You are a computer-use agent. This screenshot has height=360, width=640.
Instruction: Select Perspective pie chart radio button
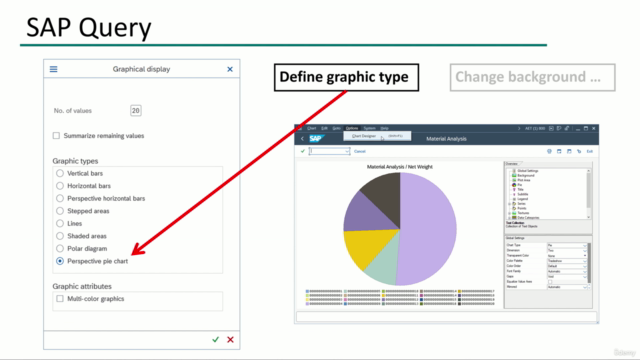[60, 261]
